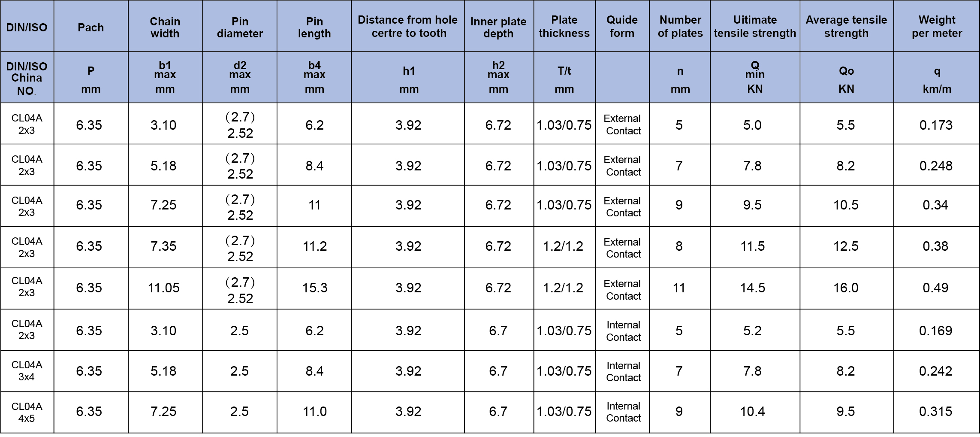Select the CL04A 4x5 row label
Screen dimensions: 980x437
(27, 412)
